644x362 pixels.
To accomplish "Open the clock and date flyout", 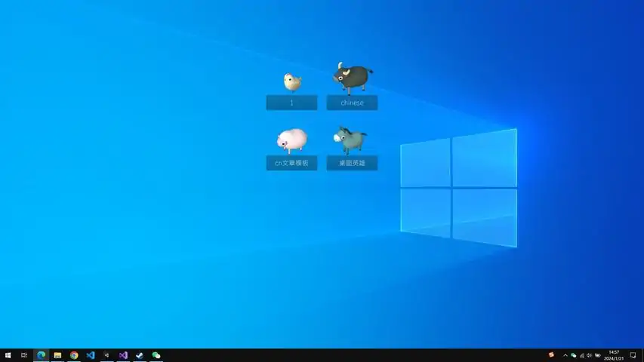I will pos(613,355).
